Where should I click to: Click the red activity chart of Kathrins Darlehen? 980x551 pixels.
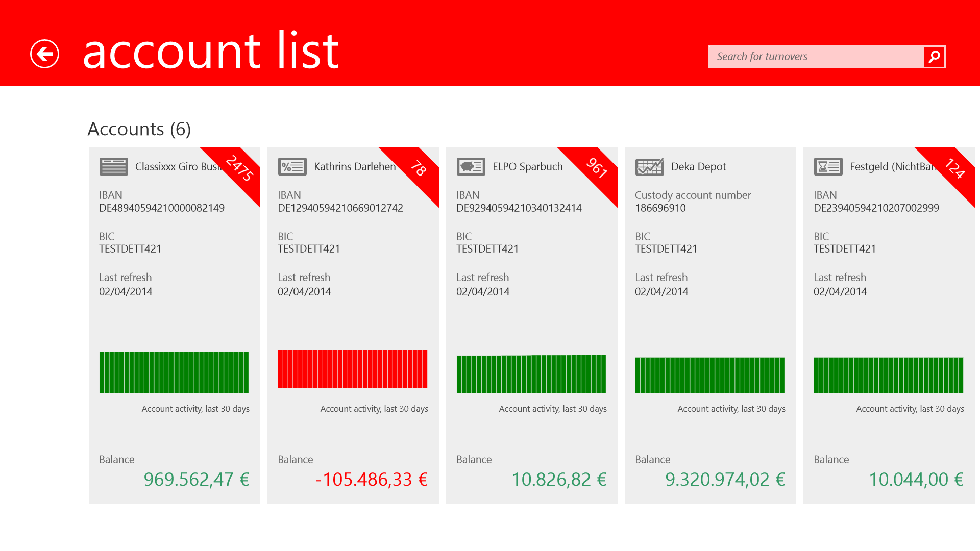coord(353,369)
